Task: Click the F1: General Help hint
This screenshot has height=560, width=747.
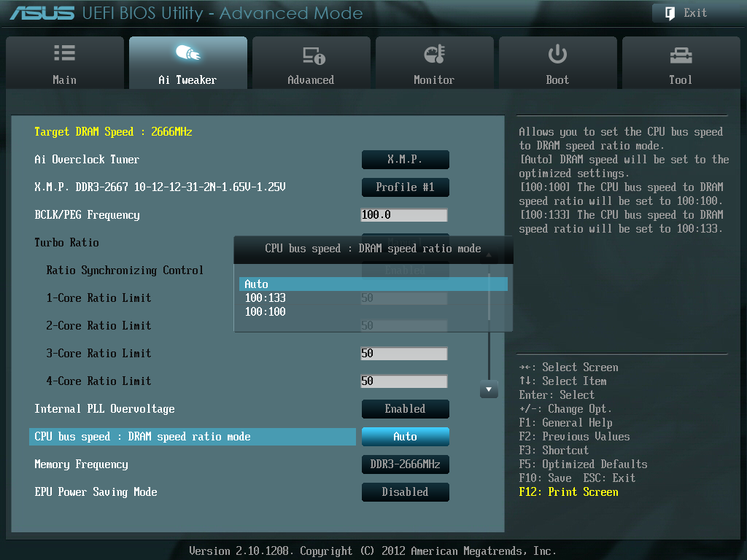Action: [565, 423]
